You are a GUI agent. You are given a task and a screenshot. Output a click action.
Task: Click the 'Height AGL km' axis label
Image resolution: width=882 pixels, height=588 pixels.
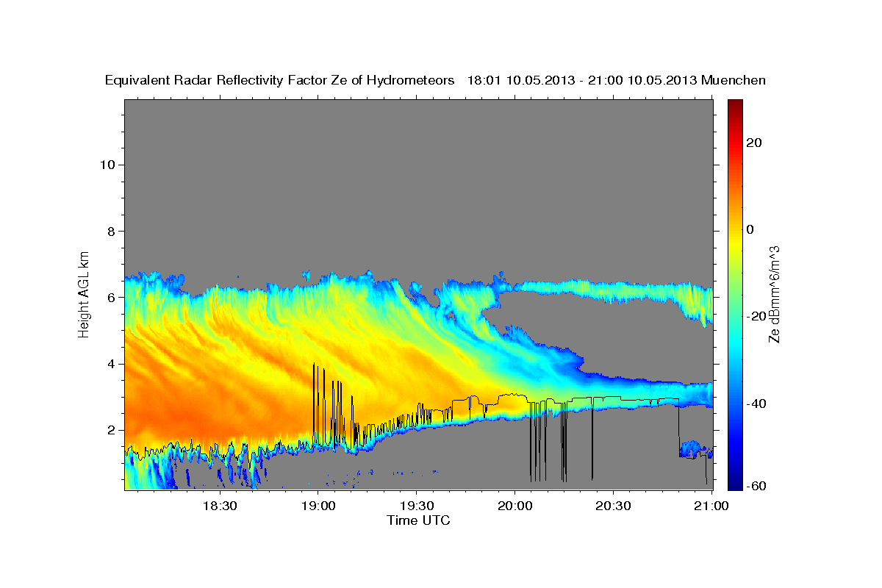pos(84,293)
